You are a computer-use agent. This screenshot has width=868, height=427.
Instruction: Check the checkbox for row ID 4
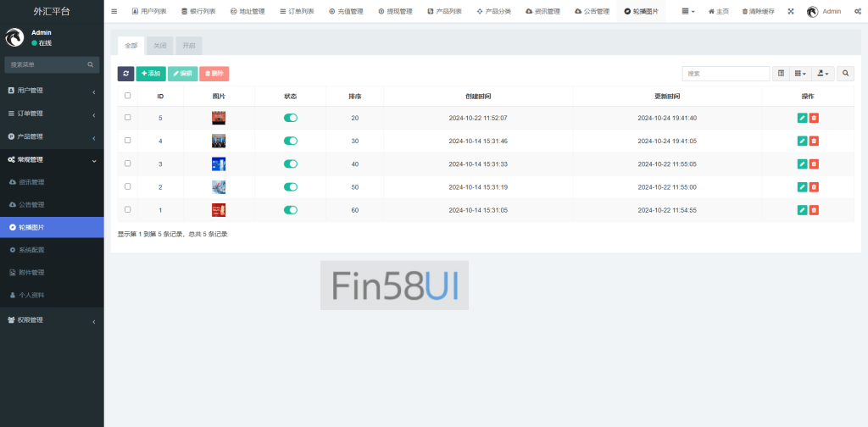(x=128, y=141)
